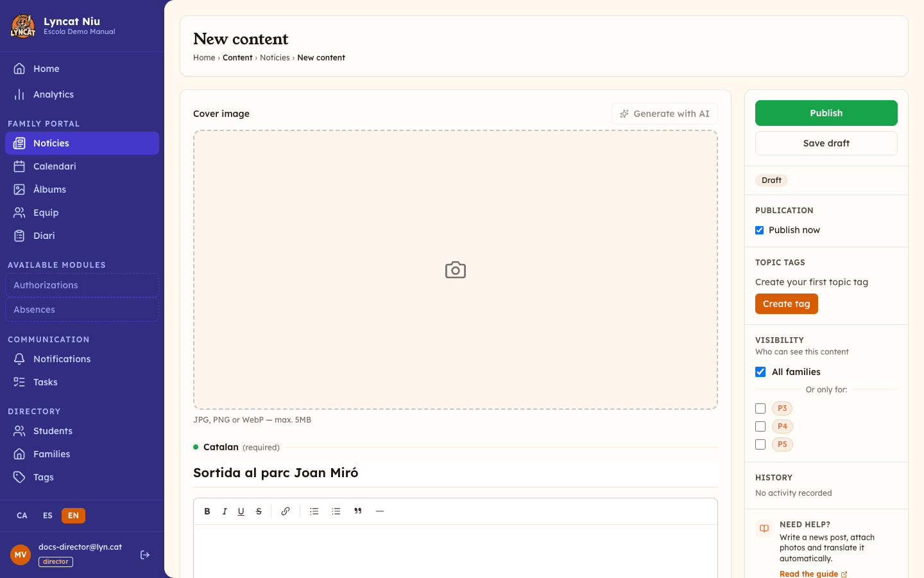
Task: Open Home from the sidebar
Action: [82, 69]
